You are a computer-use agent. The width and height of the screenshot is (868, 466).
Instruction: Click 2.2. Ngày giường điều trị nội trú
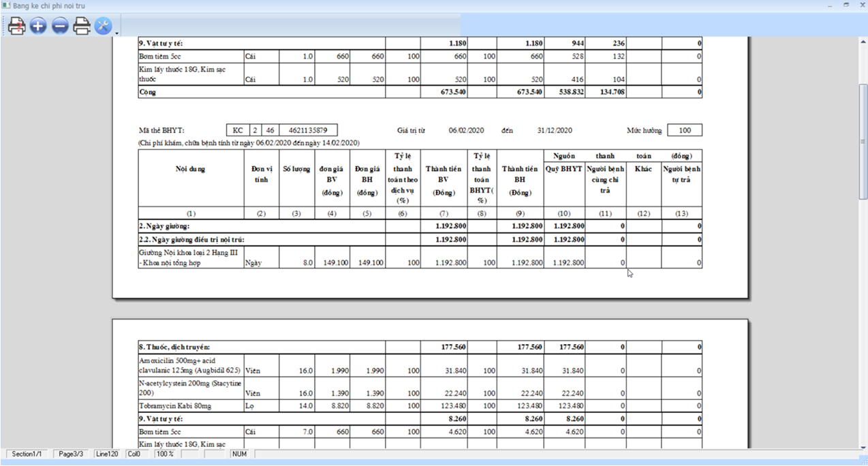tap(191, 239)
